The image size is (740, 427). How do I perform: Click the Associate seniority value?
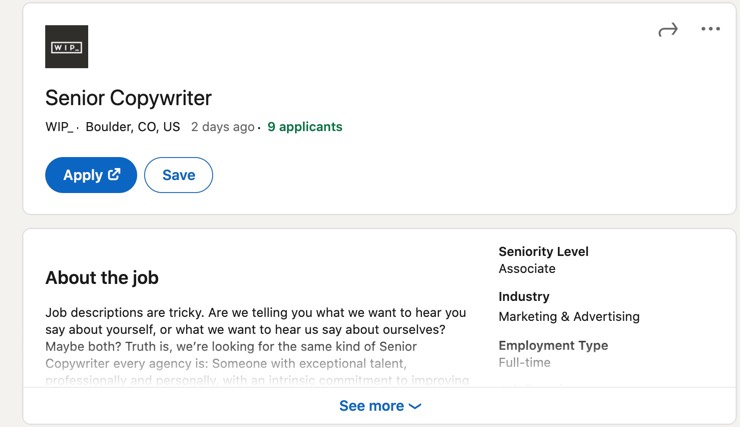pyautogui.click(x=527, y=268)
